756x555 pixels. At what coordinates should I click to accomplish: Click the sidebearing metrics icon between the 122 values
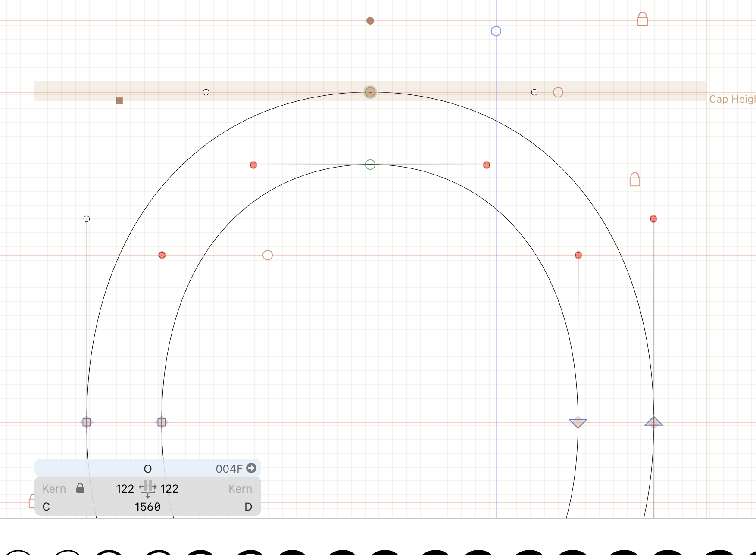coord(148,489)
